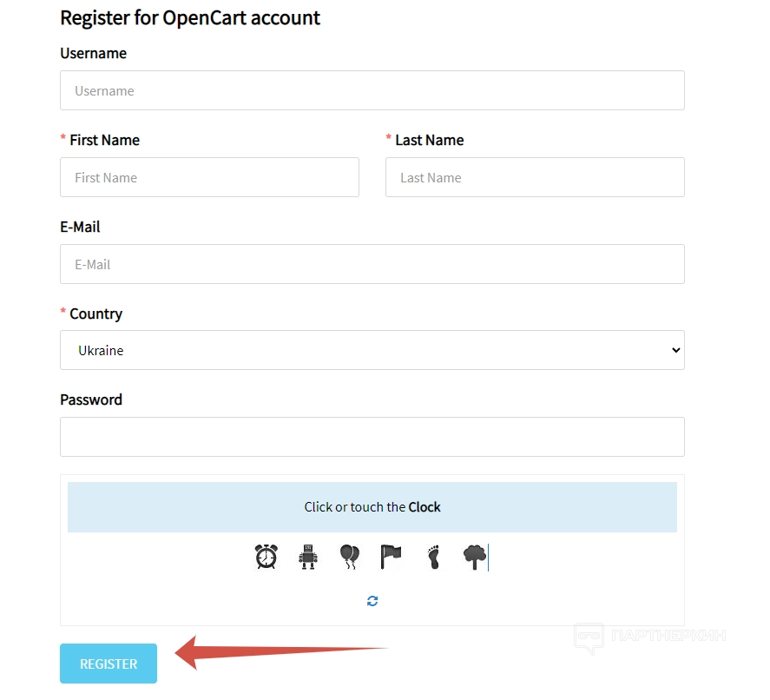Click the captcha instruction banner
The image size is (770, 700).
372,507
